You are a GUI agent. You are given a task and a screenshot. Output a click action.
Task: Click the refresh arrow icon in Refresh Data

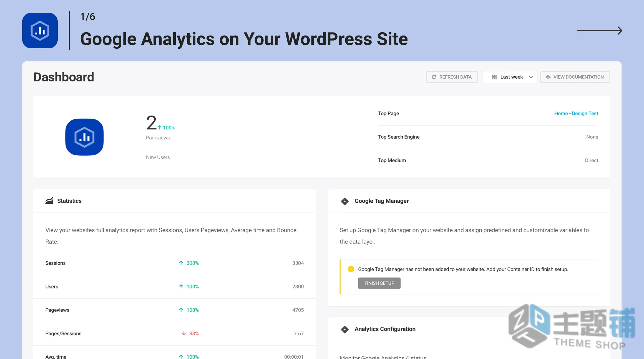(434, 77)
